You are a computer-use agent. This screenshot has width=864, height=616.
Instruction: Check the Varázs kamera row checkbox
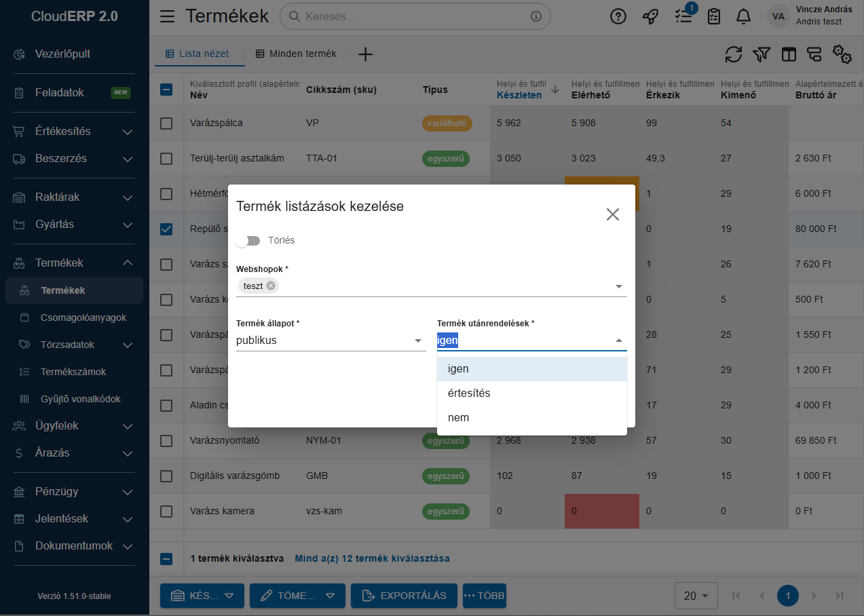166,512
